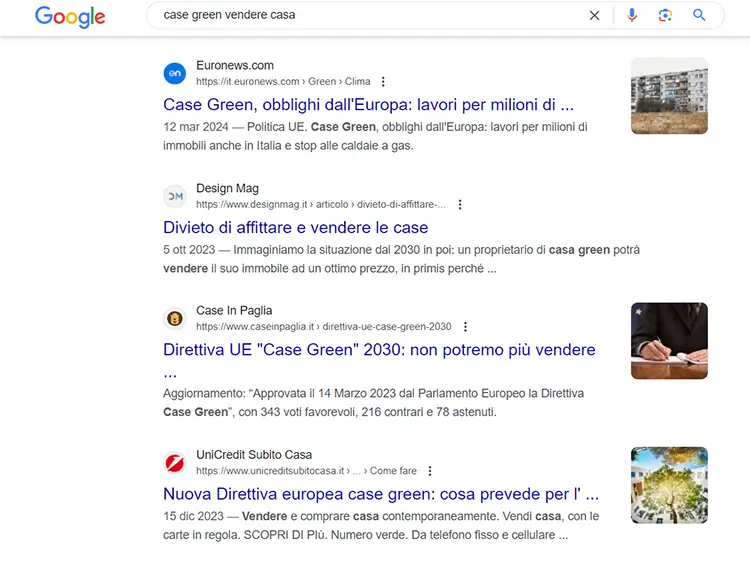Click the 'Aggiornamento: Approvata il 14 Marzo' snippet
Screen dimensions: 750x561
point(374,403)
